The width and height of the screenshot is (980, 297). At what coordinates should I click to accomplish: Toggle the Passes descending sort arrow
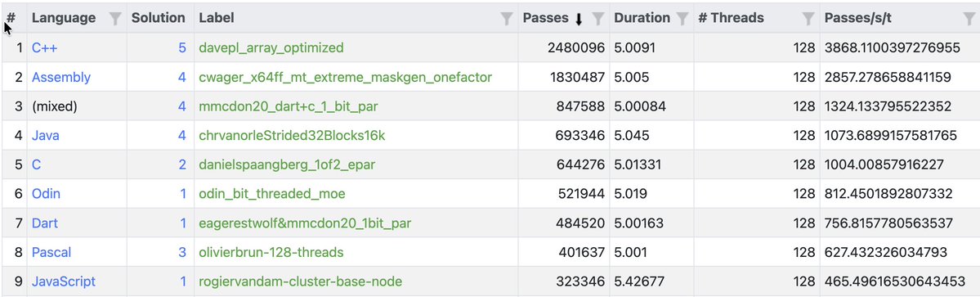[x=579, y=20]
